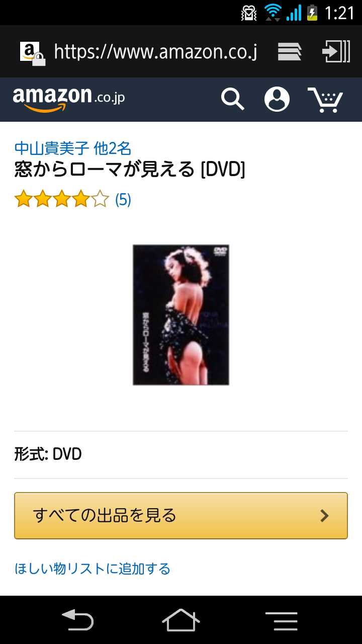Tap the Android home navigation button
This screenshot has height=644, width=362.
(x=181, y=620)
